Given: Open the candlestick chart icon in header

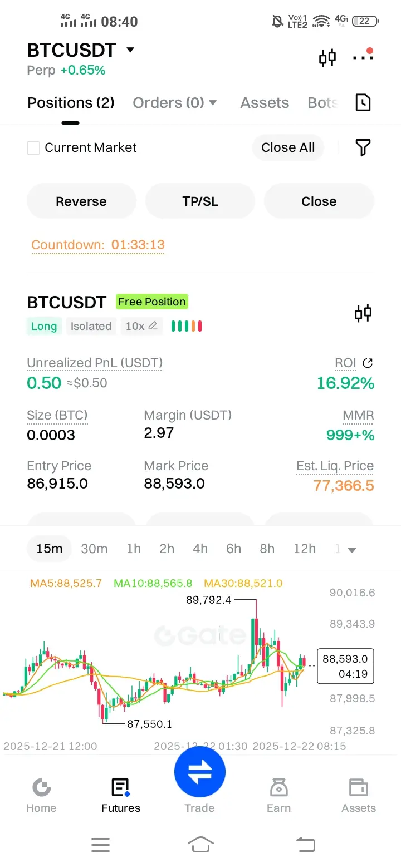Looking at the screenshot, I should coord(327,57).
